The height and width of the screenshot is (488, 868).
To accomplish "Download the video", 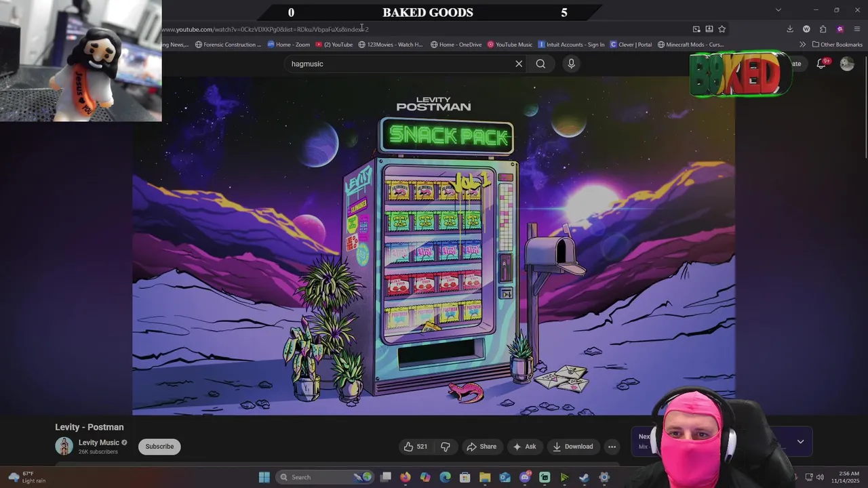I will (x=573, y=447).
